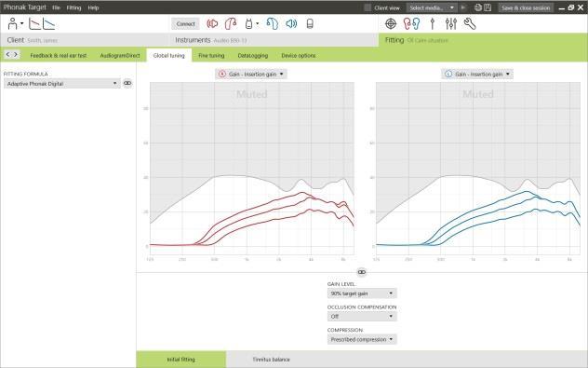Expand the Gain Level dropdown
Viewport: 588px width, 368px height.
(362, 293)
